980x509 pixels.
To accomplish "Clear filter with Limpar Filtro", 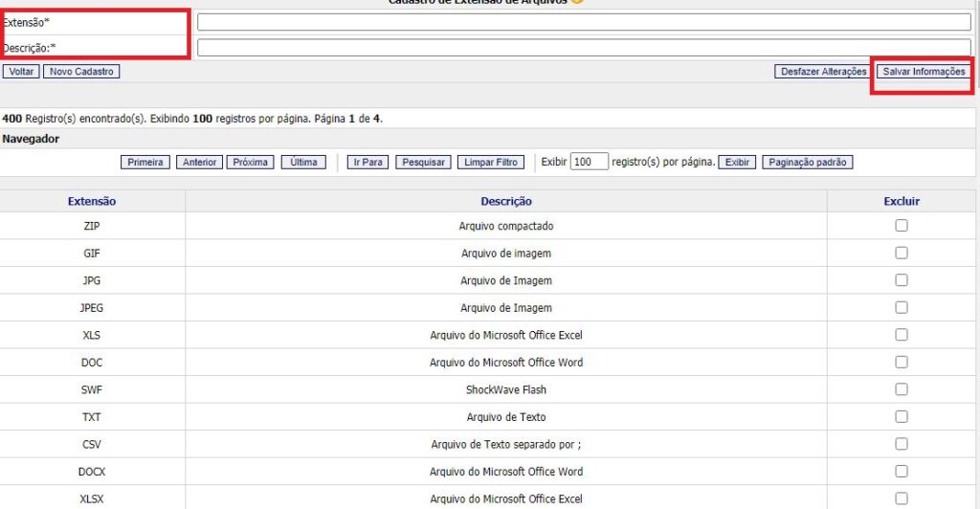I will (x=491, y=163).
